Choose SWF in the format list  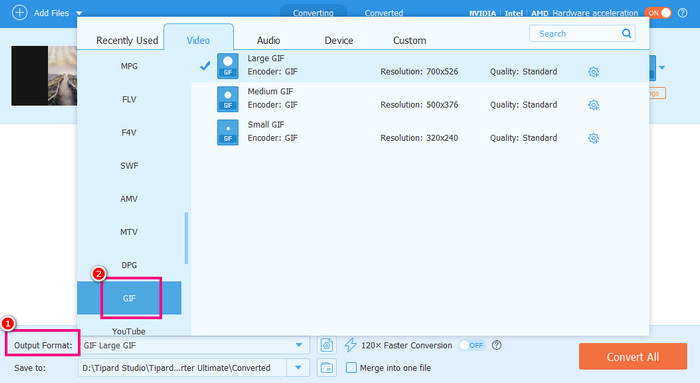(x=129, y=166)
